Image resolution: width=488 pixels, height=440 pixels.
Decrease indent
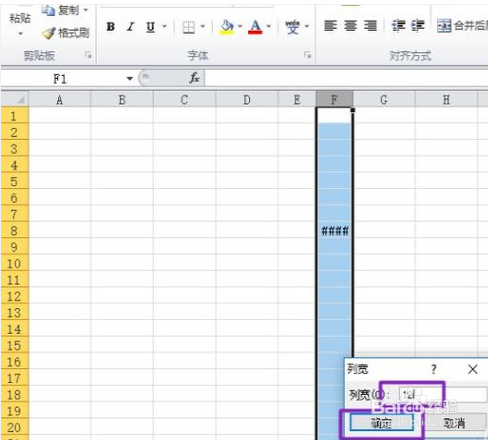click(398, 26)
